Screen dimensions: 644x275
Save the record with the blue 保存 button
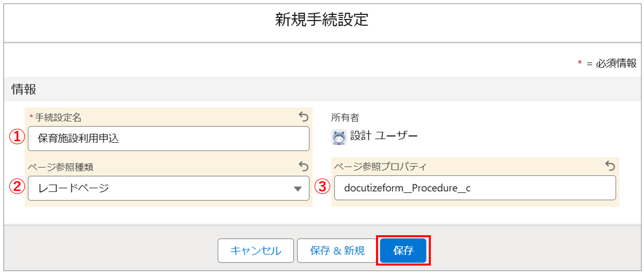pyautogui.click(x=403, y=251)
